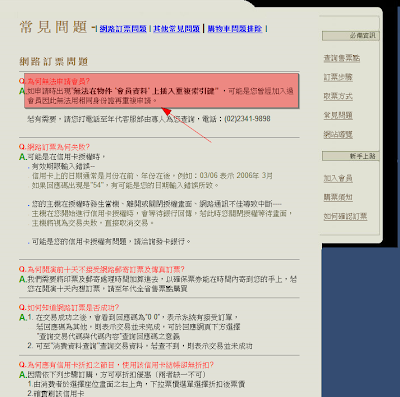Open 取票方式 sidebar link
The image size is (400, 397).
point(338,96)
